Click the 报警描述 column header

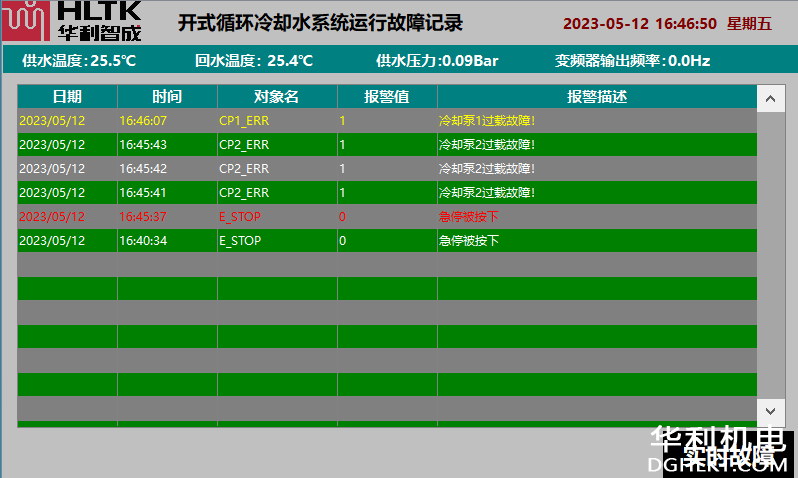(596, 97)
